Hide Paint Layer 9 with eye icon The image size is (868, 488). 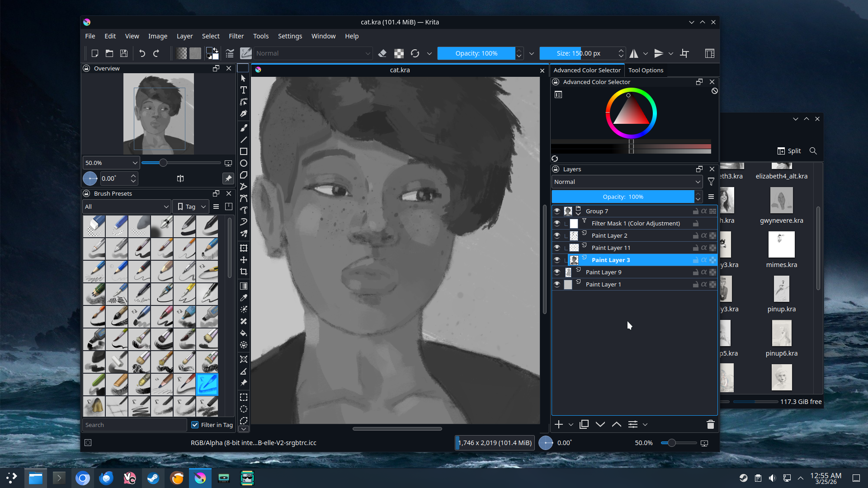point(557,272)
